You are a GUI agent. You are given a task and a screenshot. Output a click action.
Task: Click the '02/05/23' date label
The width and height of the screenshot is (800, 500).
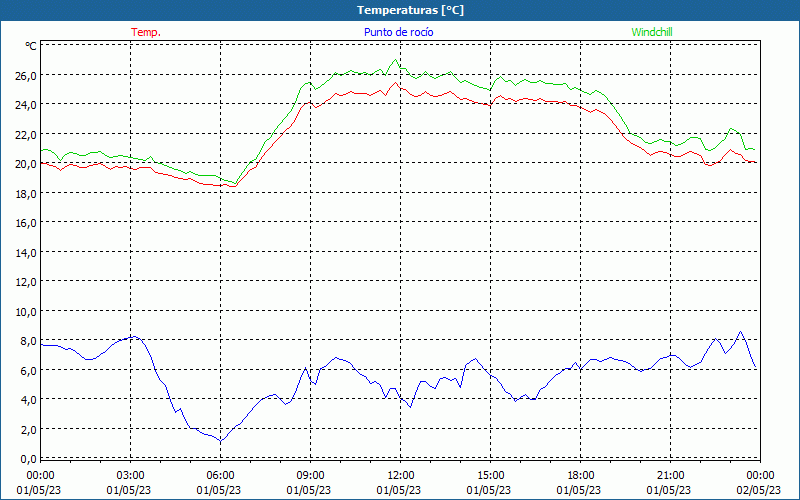[x=759, y=490]
